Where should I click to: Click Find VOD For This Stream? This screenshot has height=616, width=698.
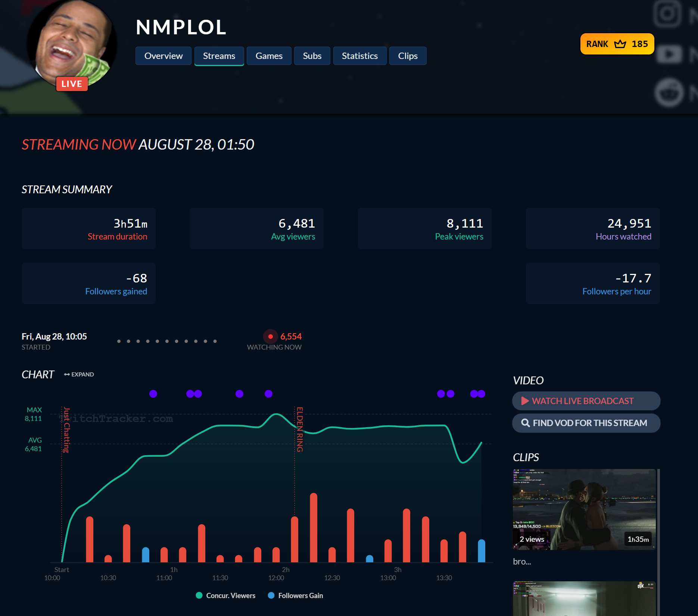[586, 423]
